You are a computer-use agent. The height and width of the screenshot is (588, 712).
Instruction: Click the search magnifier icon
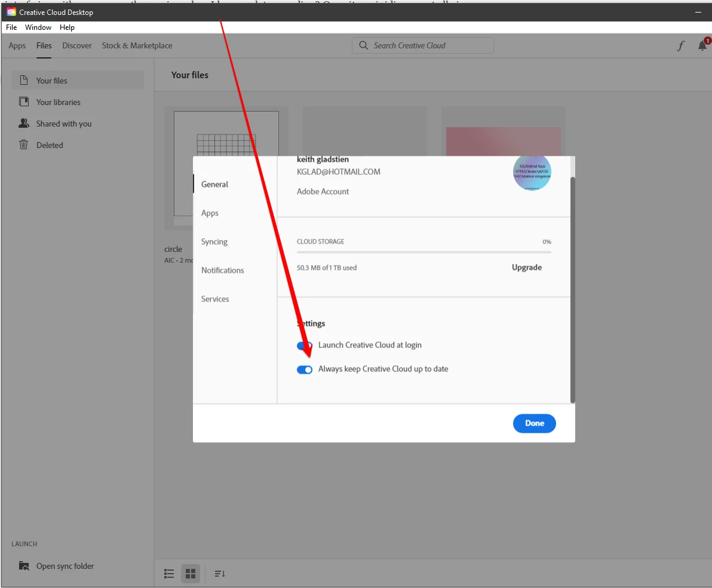click(x=363, y=45)
